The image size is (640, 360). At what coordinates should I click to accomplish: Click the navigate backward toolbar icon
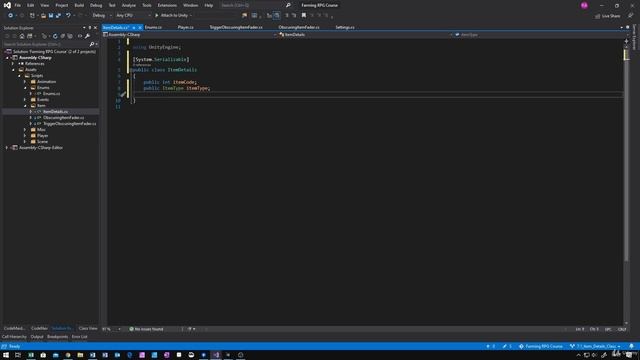point(10,16)
